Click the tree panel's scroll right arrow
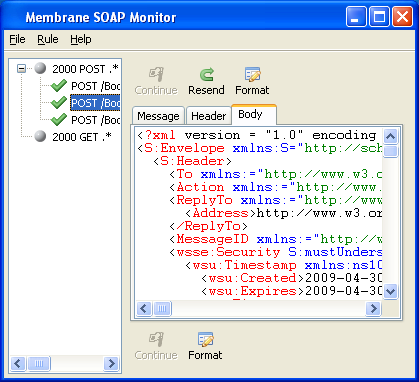This screenshot has width=419, height=382. (x=112, y=363)
